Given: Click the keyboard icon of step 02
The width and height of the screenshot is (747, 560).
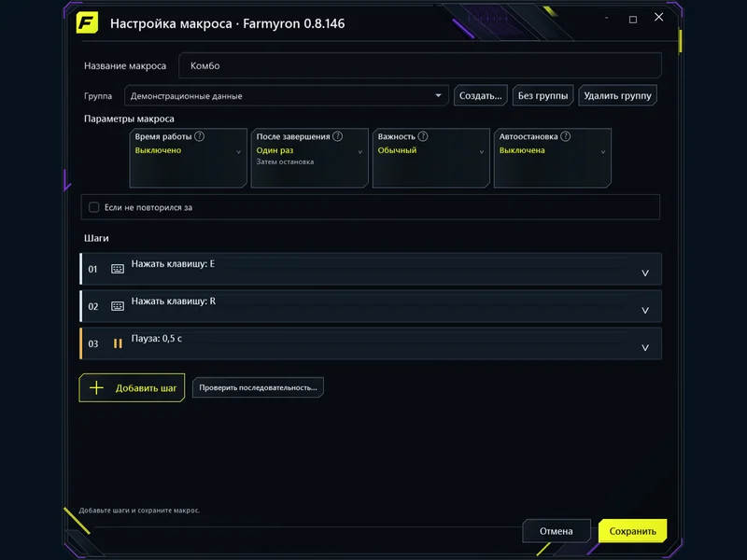Looking at the screenshot, I should (x=118, y=306).
